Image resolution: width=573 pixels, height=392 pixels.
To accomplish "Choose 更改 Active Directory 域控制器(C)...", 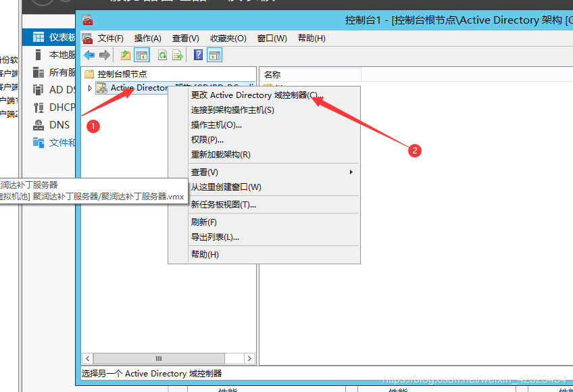I will pos(264,95).
